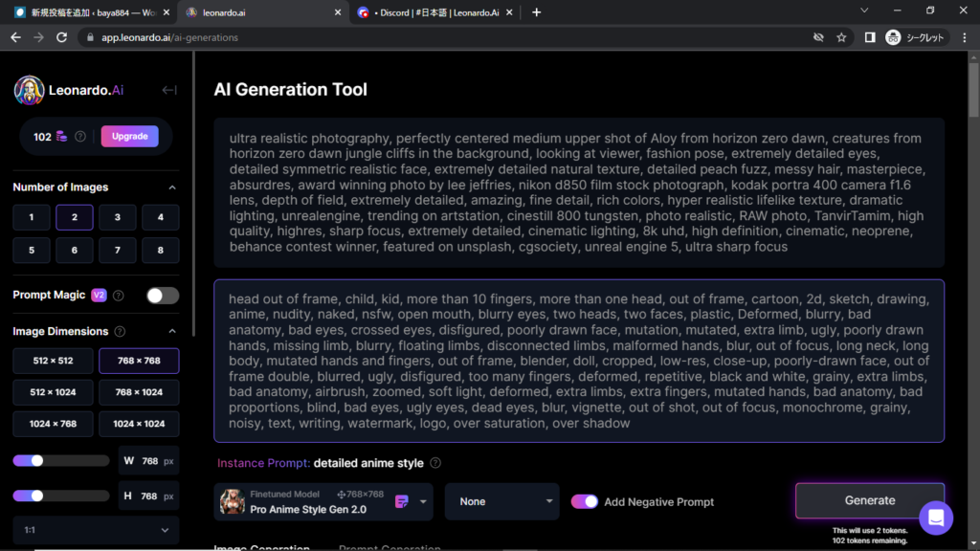The image size is (980, 551).
Task: Expand the 1:1 aspect ratio dropdown
Action: pyautogui.click(x=96, y=530)
